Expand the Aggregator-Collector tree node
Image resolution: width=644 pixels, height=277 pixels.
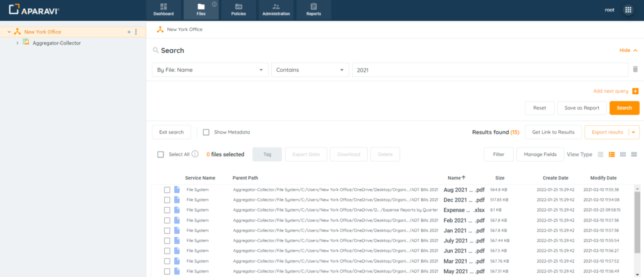click(x=17, y=43)
